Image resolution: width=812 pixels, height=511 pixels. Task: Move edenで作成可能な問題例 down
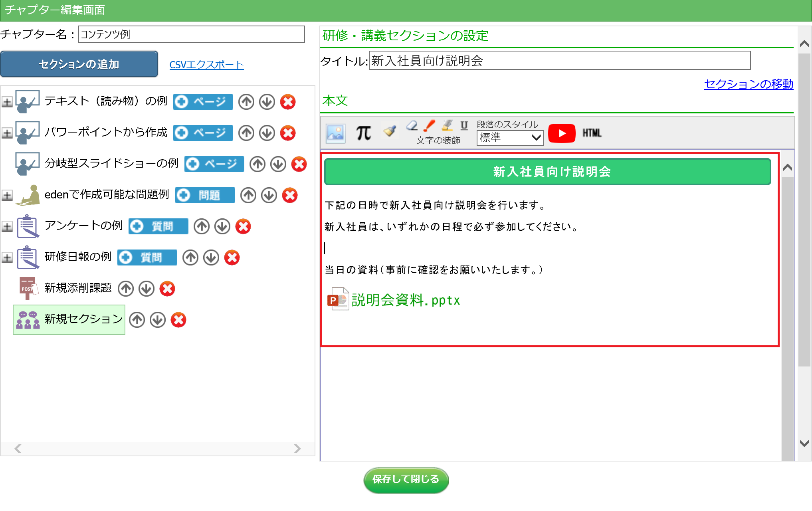coord(269,195)
